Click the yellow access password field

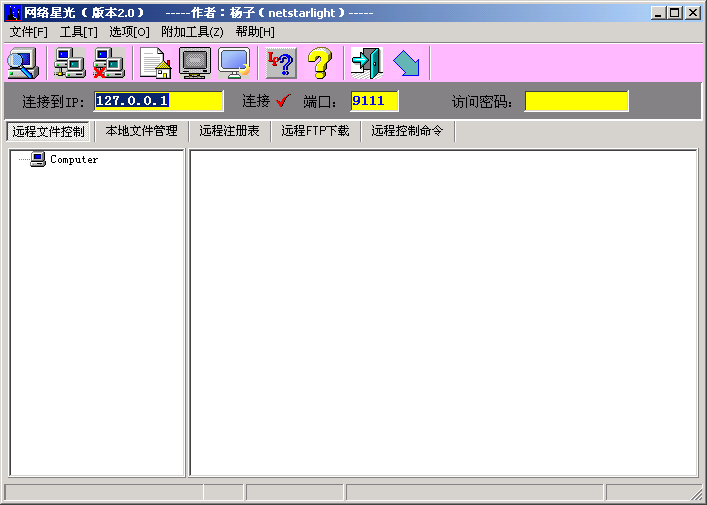click(x=576, y=101)
